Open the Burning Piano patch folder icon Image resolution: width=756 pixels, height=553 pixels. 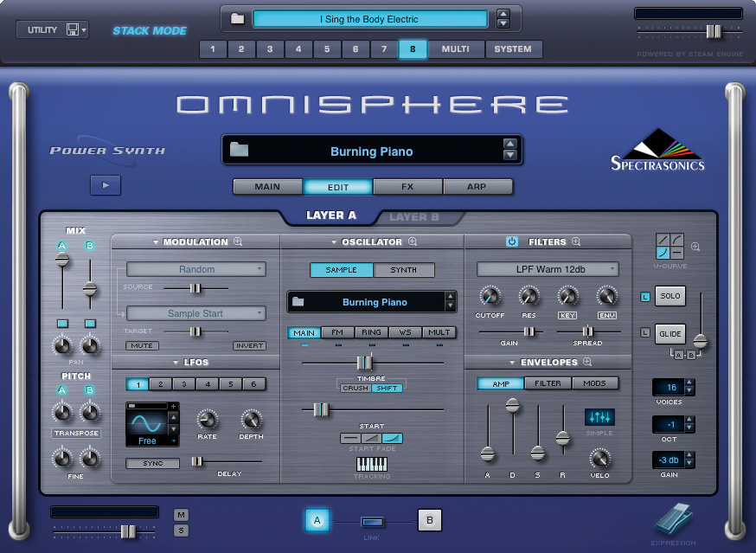click(x=239, y=150)
